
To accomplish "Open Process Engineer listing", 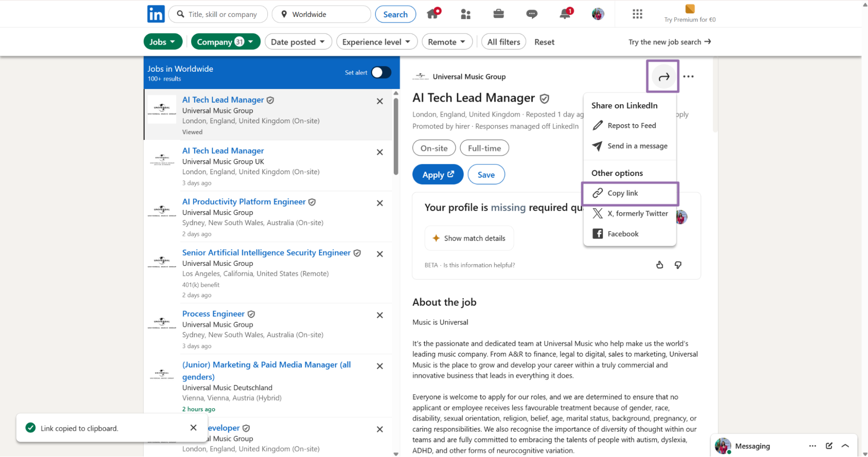I will point(213,314).
